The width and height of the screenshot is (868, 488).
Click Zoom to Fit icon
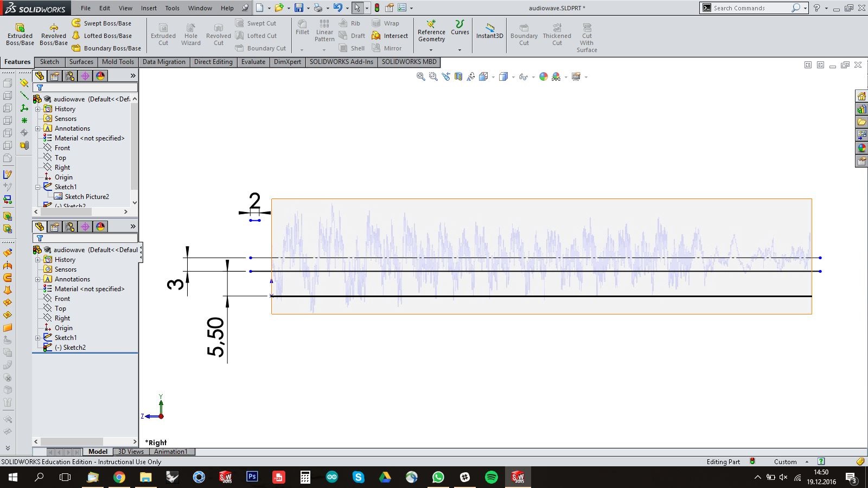coord(420,77)
